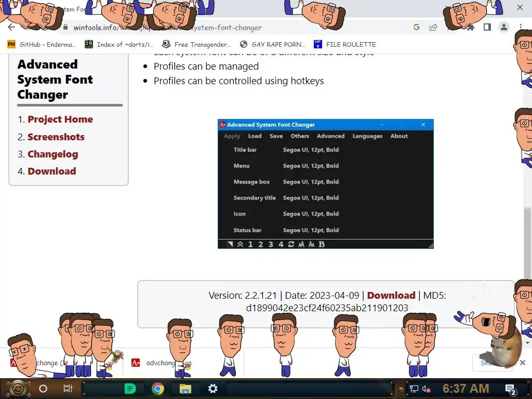
Task: Open Cortana circle on the taskbar
Action: click(43, 389)
